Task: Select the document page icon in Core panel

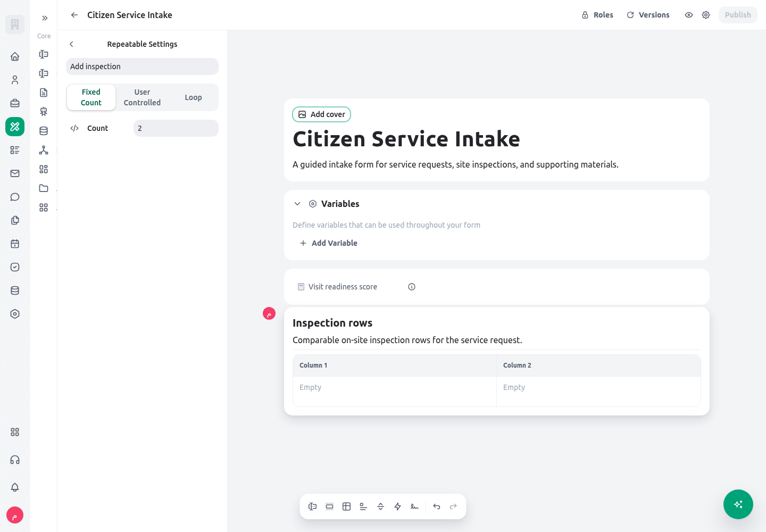Action: (44, 93)
